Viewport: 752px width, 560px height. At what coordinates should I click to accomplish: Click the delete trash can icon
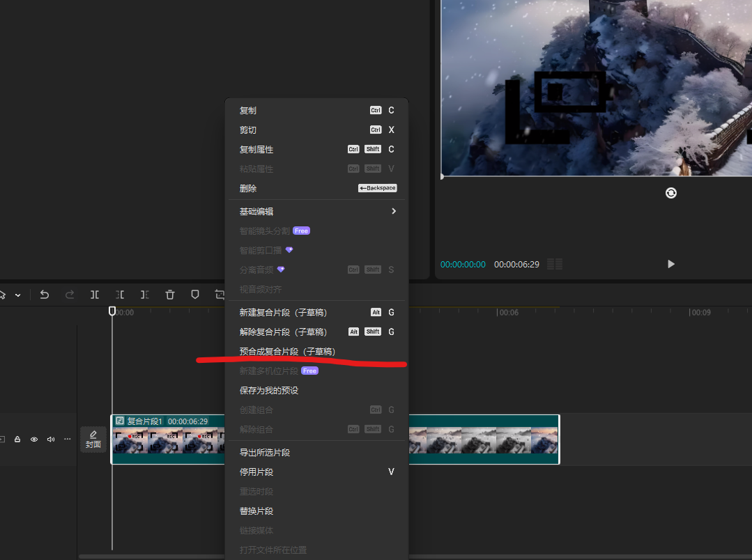click(x=170, y=295)
